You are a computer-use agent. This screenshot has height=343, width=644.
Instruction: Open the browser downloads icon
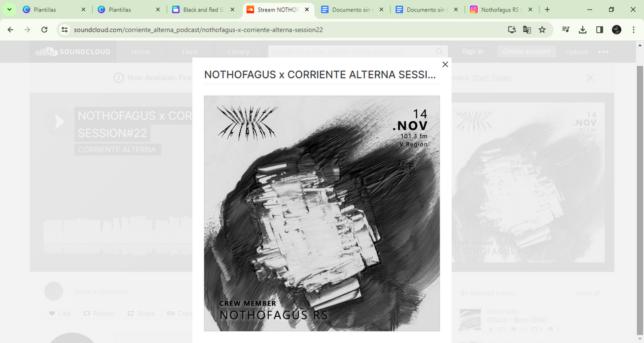point(582,30)
